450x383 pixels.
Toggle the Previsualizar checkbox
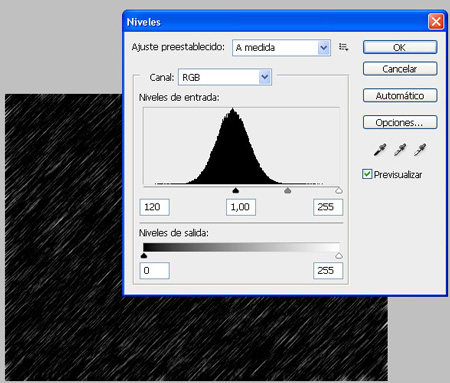pyautogui.click(x=367, y=174)
